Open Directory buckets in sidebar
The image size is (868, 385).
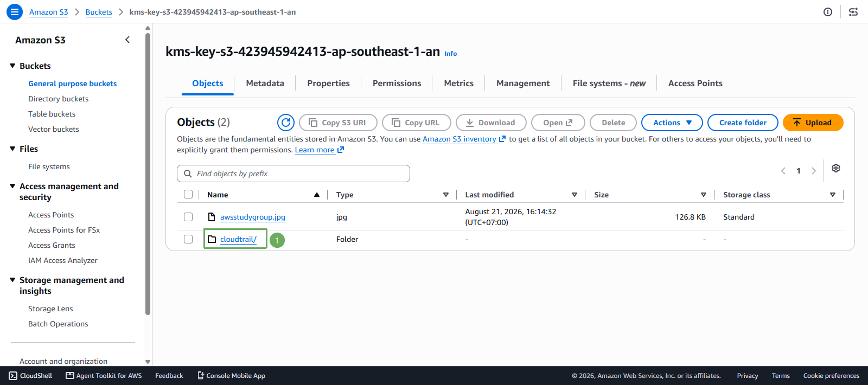[59, 99]
